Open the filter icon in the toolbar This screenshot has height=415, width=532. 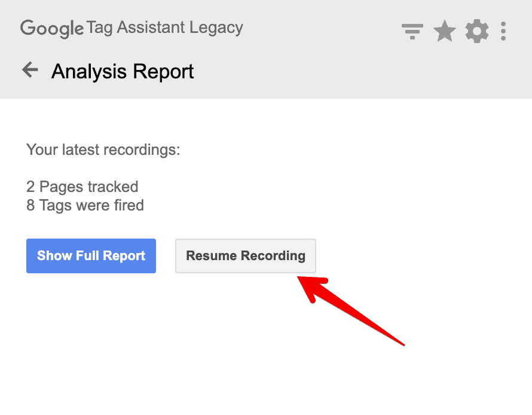point(412,31)
